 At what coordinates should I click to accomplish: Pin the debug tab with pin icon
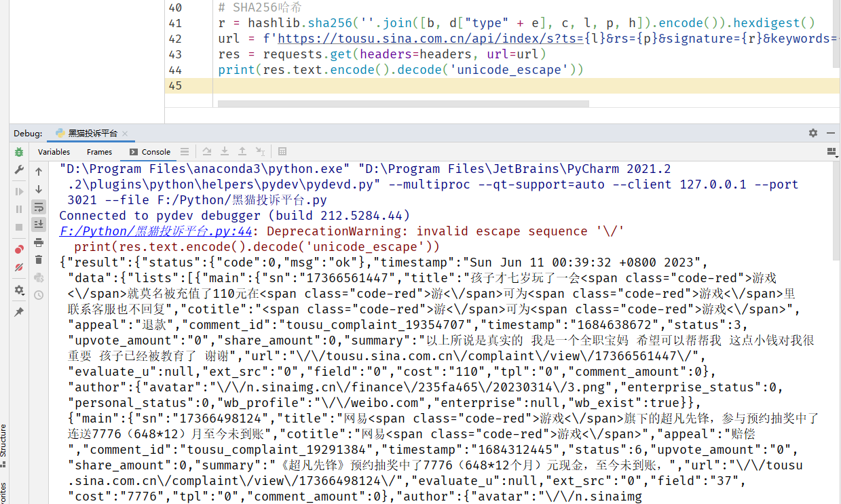click(x=19, y=312)
